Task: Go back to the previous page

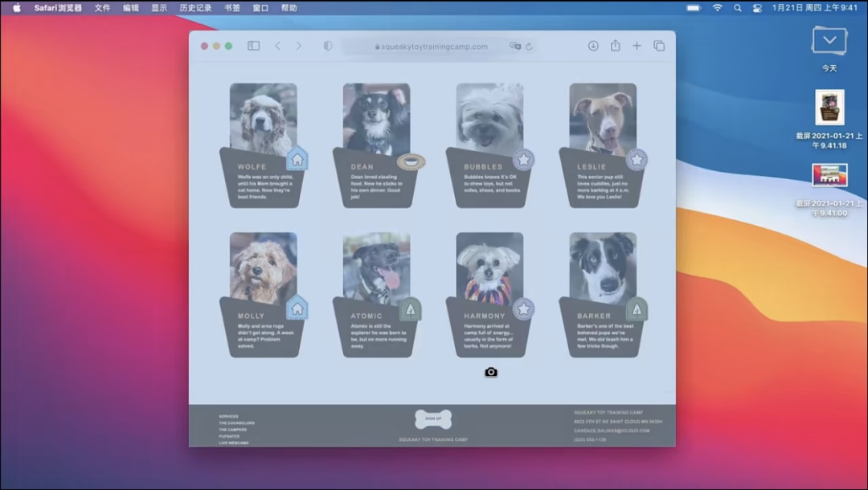Action: (278, 46)
